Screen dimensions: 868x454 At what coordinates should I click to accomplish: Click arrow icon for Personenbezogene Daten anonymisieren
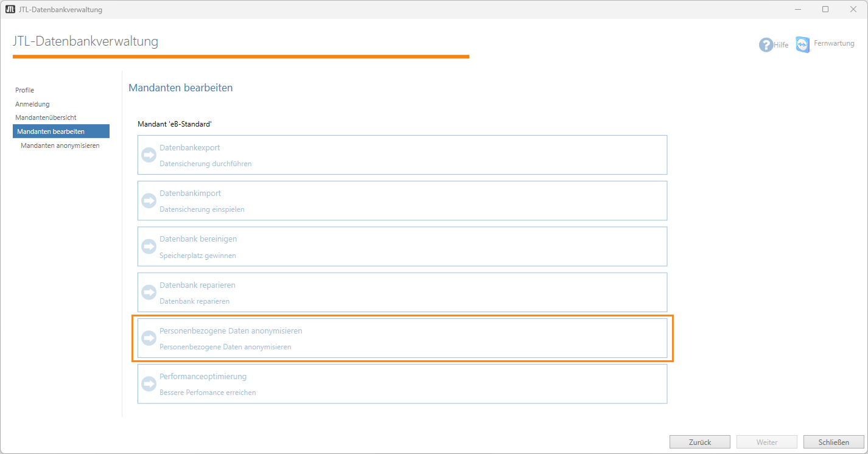[x=149, y=338]
